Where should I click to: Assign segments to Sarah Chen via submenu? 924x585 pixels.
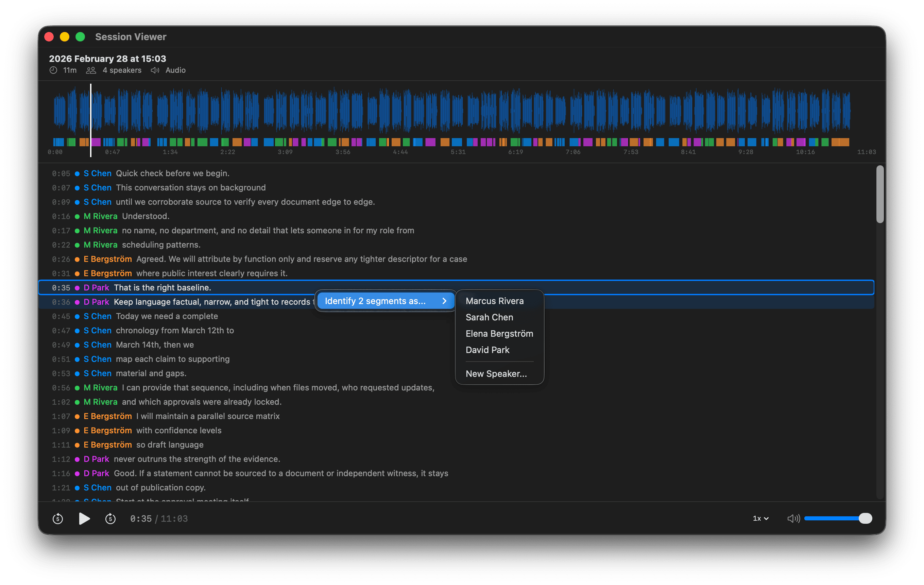pos(490,317)
